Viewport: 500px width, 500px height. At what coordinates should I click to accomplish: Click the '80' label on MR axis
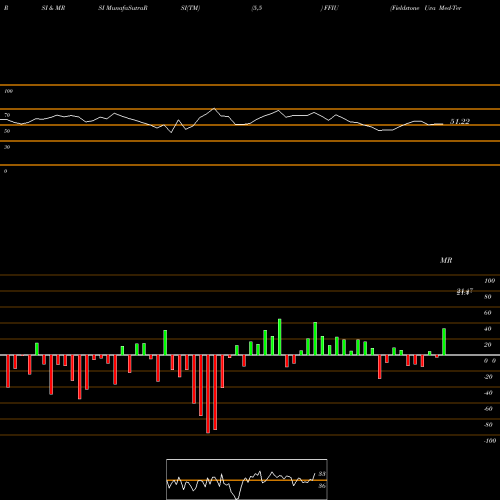(488, 297)
